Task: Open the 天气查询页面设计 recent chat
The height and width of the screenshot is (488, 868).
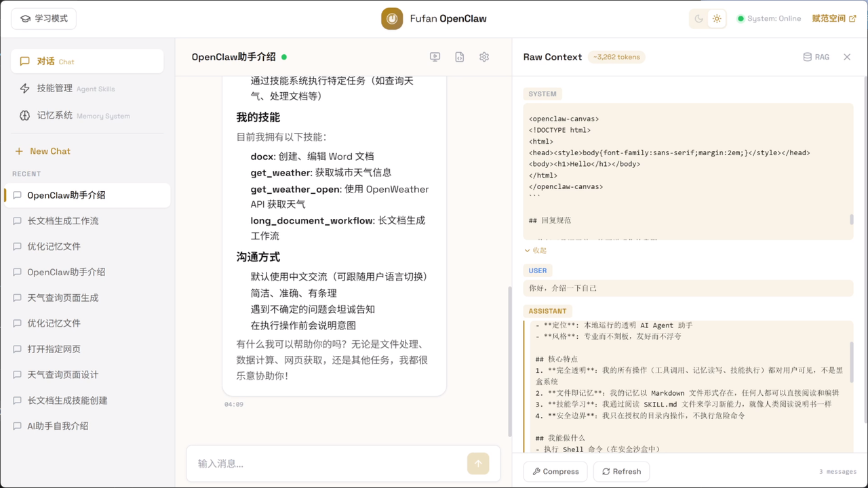Action: (87, 375)
